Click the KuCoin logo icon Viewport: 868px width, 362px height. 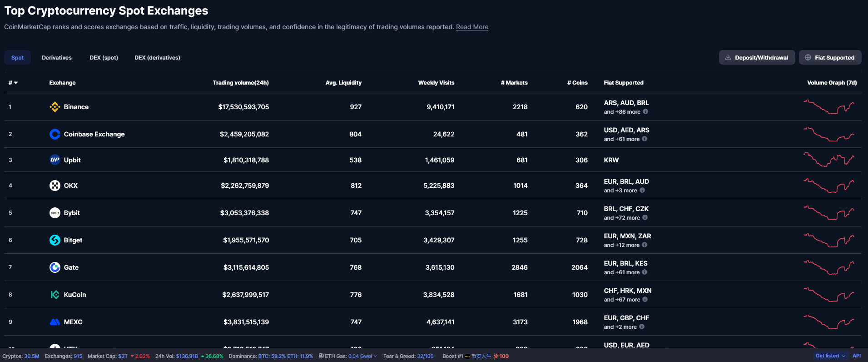[55, 295]
